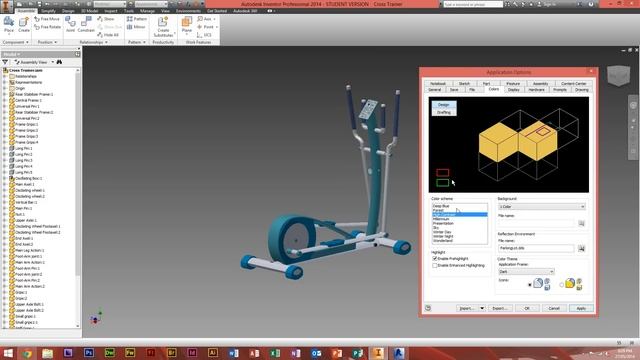Switch to the Display tab
This screenshot has width=640, height=360.
pyautogui.click(x=513, y=89)
